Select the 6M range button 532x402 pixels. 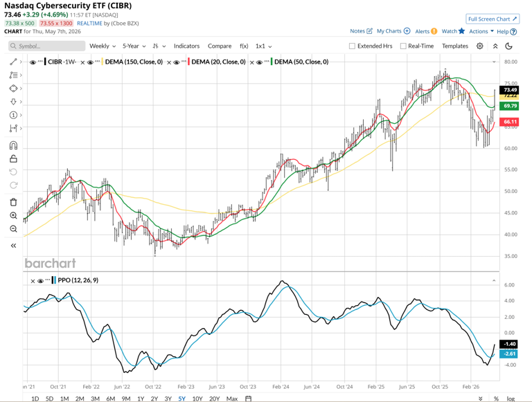[x=111, y=399]
